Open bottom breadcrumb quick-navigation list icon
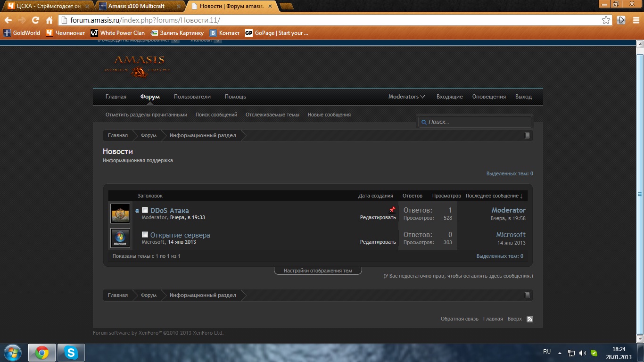644x362 pixels. (x=527, y=295)
